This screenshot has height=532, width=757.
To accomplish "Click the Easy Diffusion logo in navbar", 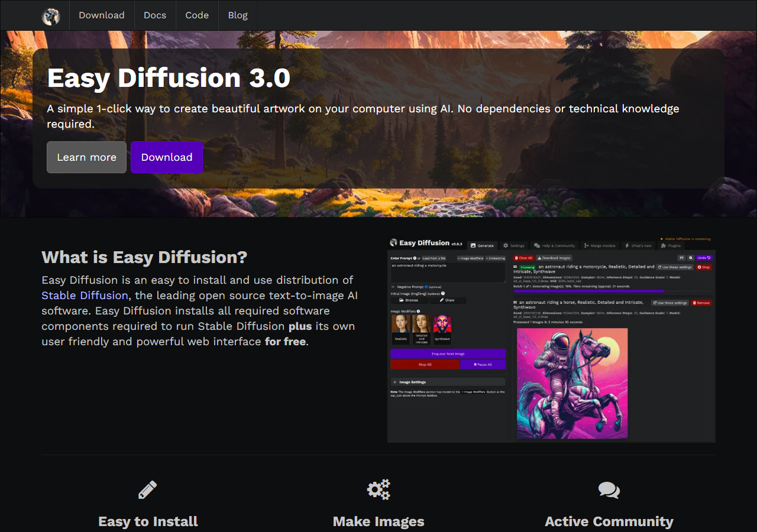I will 51,15.
